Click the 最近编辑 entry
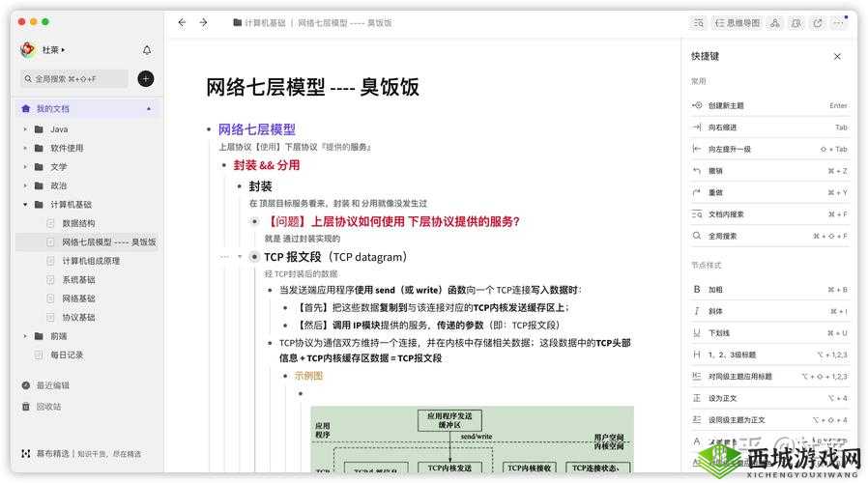Screen dimensions: 868x483 pyautogui.click(x=53, y=385)
